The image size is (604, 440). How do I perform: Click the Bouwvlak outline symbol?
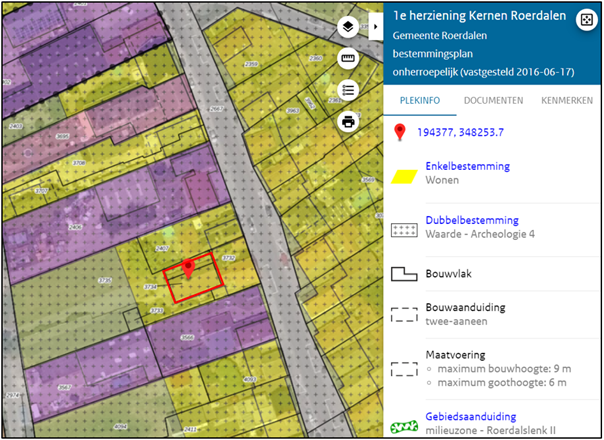404,274
